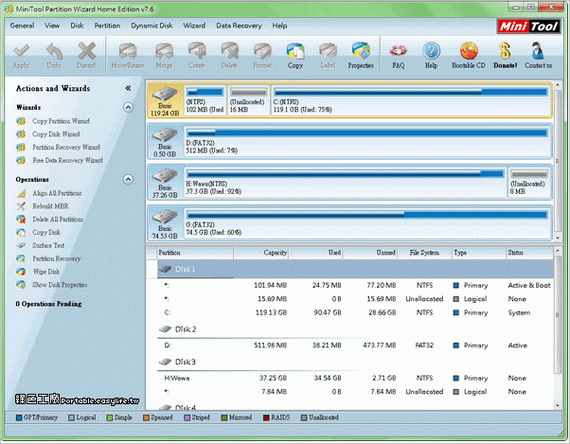This screenshot has height=444, width=570.
Task: Open the Partition menu
Action: [107, 25]
